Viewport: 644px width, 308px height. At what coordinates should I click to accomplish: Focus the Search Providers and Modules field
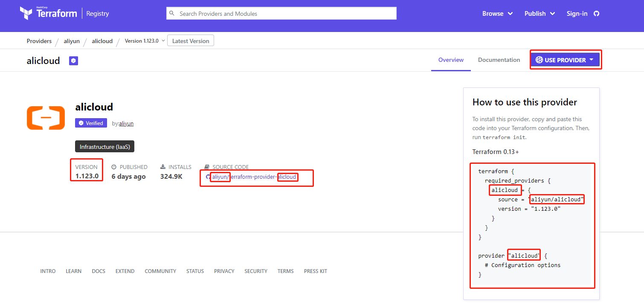pyautogui.click(x=281, y=13)
